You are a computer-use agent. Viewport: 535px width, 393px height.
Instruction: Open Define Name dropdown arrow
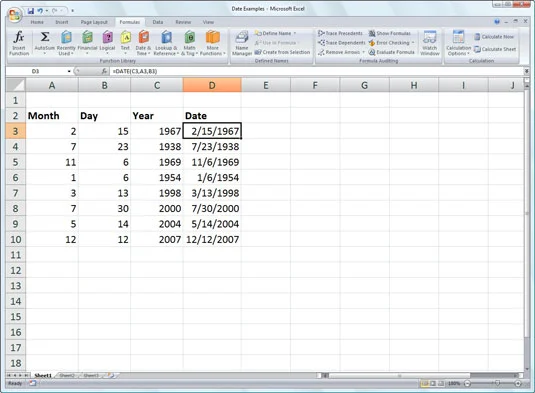(x=295, y=33)
